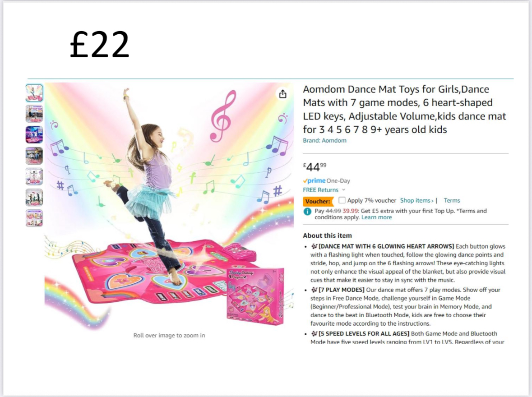Follow the Learn more link
This screenshot has width=532, height=397.
coord(376,217)
